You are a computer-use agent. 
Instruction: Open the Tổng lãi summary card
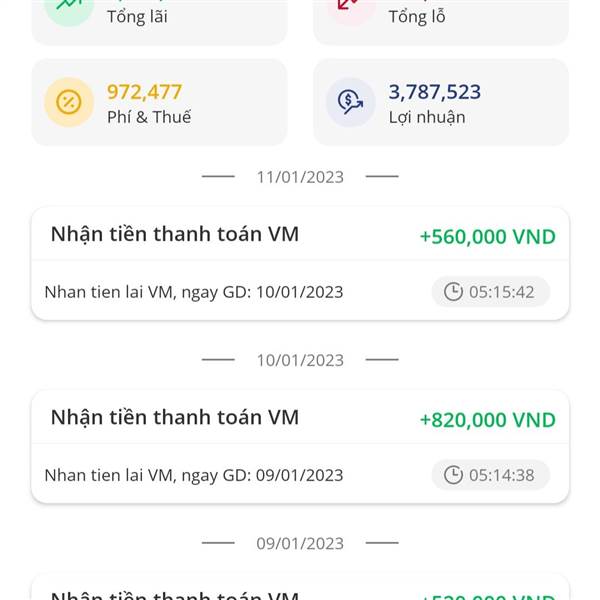[159, 22]
